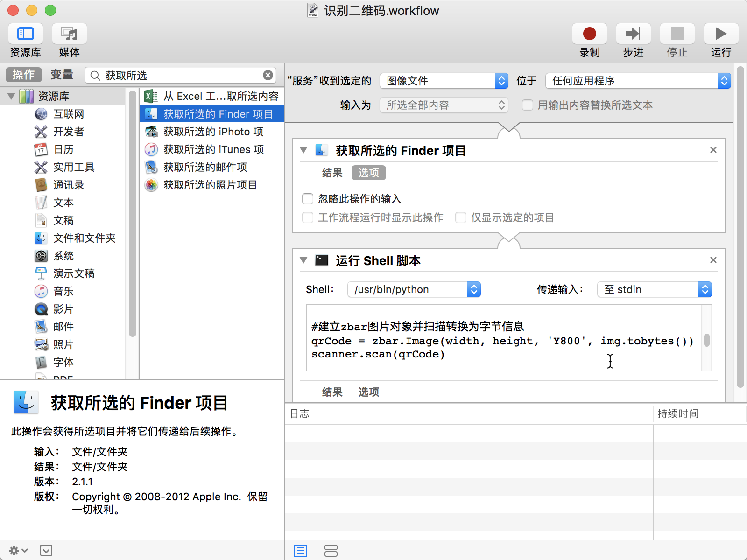747x560 pixels.
Task: Remove the 运行 Shell 脚本 action
Action: pos(713,260)
